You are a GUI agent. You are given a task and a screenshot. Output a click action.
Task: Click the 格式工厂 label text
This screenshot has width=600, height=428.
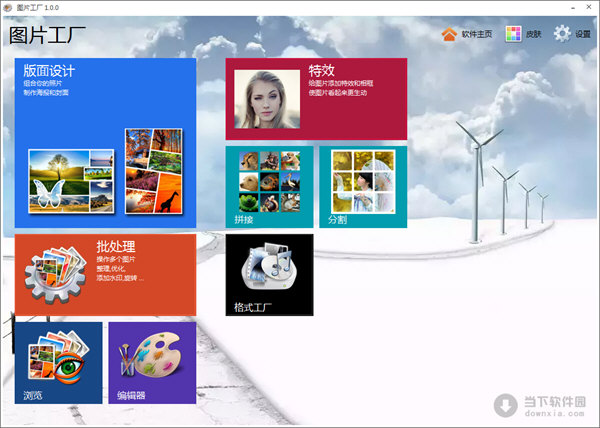[x=253, y=307]
